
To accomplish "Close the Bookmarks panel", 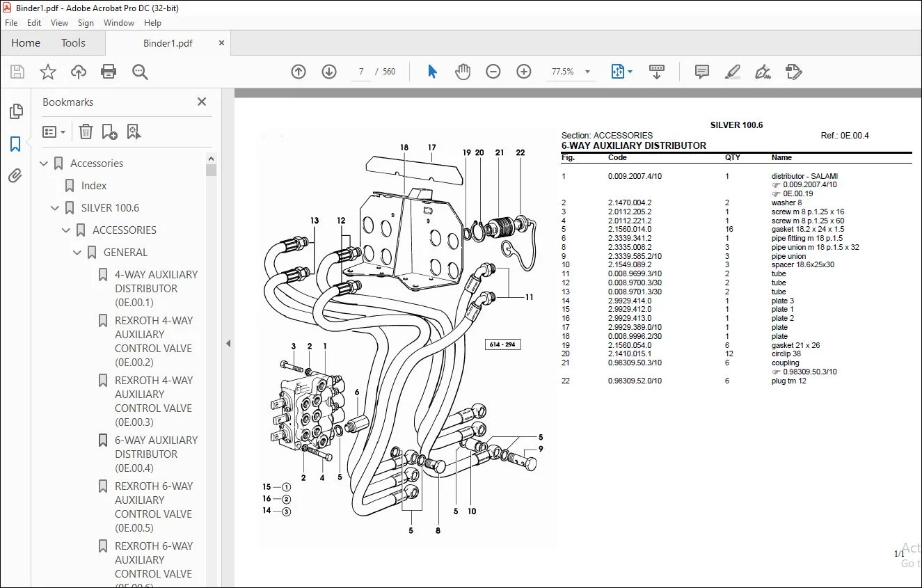I will tap(202, 102).
